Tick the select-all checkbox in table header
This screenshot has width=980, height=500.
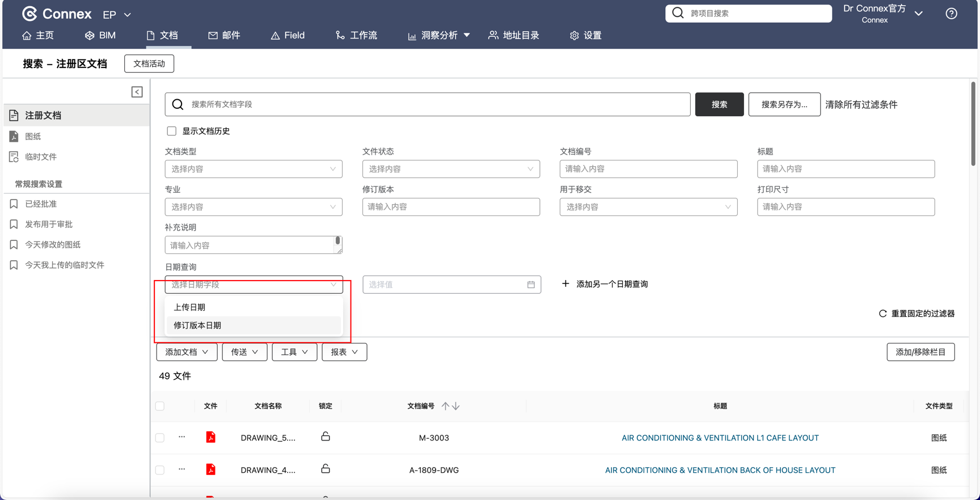[160, 406]
